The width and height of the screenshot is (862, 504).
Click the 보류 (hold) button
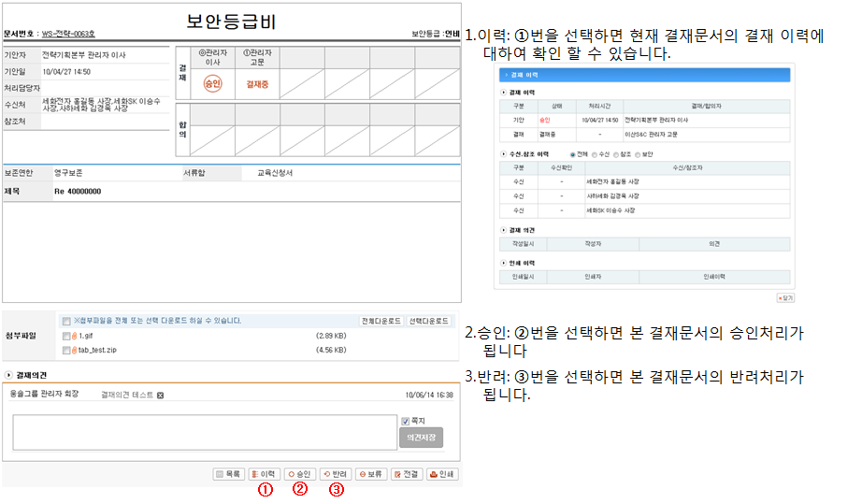click(x=371, y=474)
